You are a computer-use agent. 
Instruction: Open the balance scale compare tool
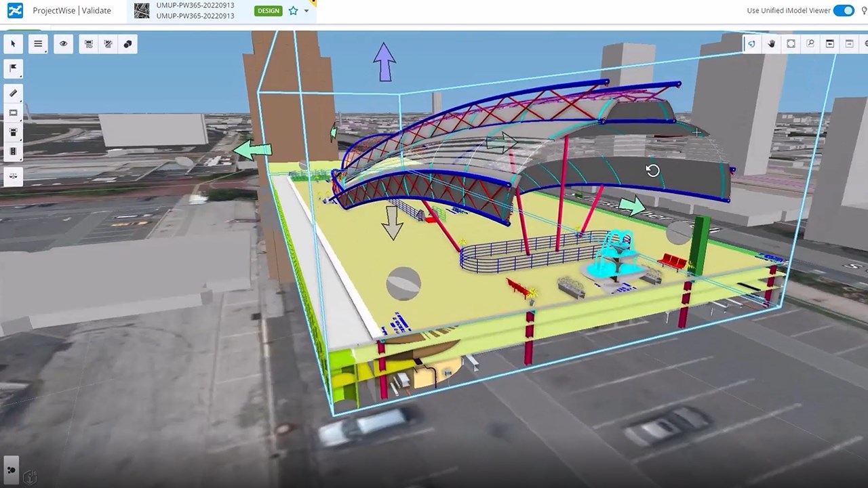[14, 176]
